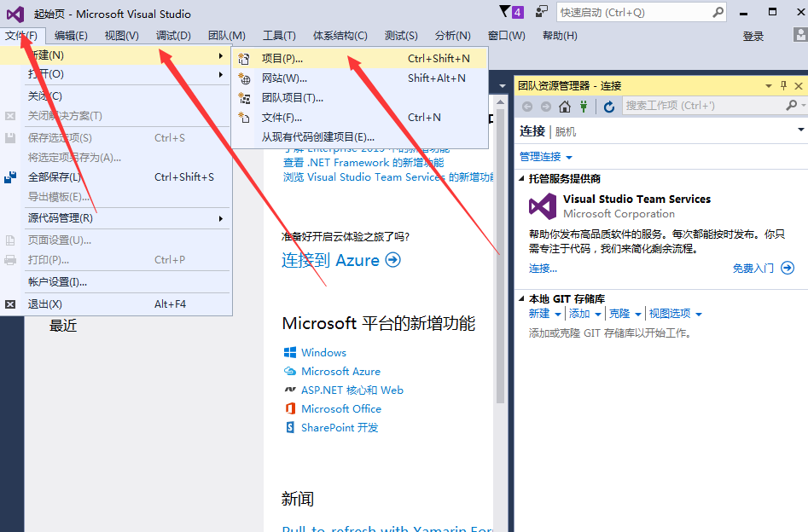Open the ASP.NET 核心和 Web link
This screenshot has height=532, width=808.
coord(352,390)
